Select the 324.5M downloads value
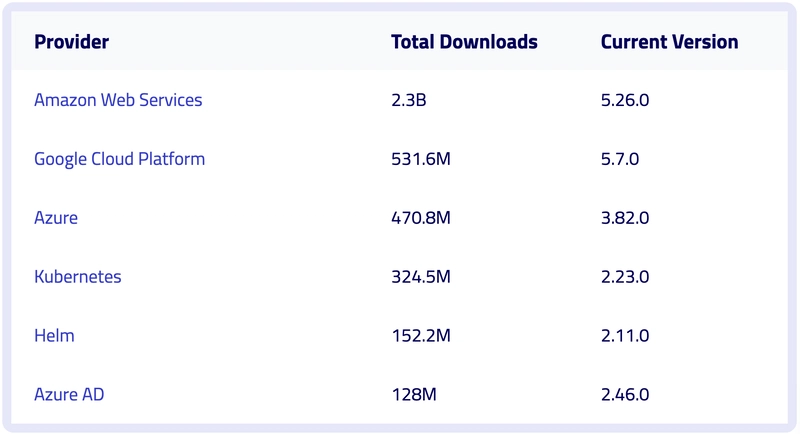Viewport: 800px width, 434px height. [421, 276]
